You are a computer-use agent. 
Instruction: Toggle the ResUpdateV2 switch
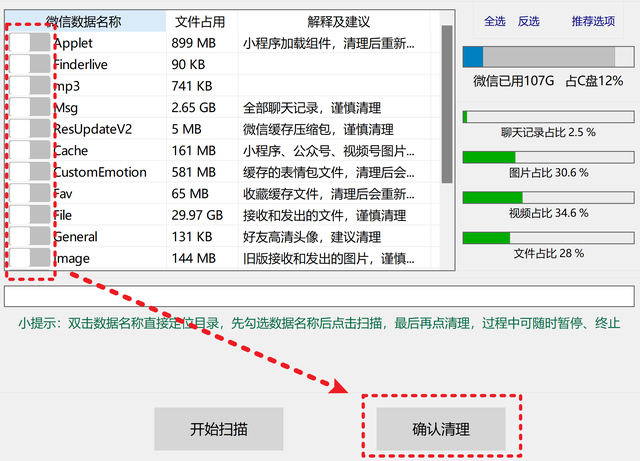coord(30,129)
